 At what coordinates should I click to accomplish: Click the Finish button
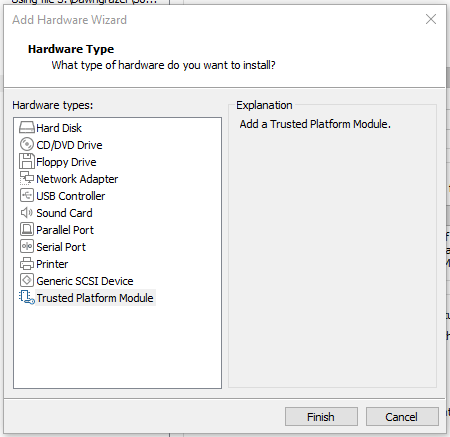pos(321,417)
